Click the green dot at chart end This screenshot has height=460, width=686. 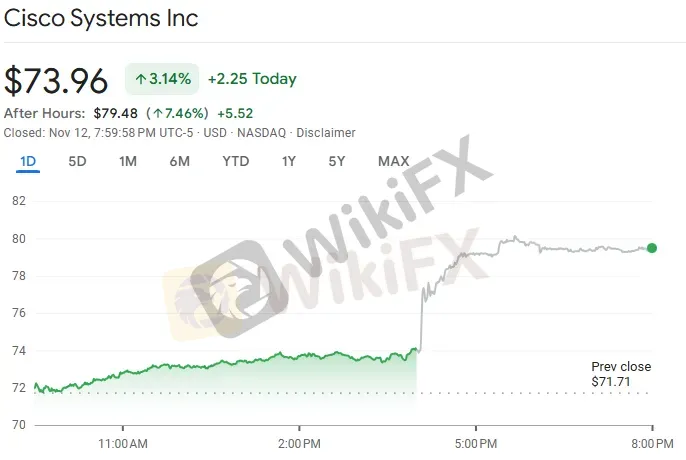652,248
